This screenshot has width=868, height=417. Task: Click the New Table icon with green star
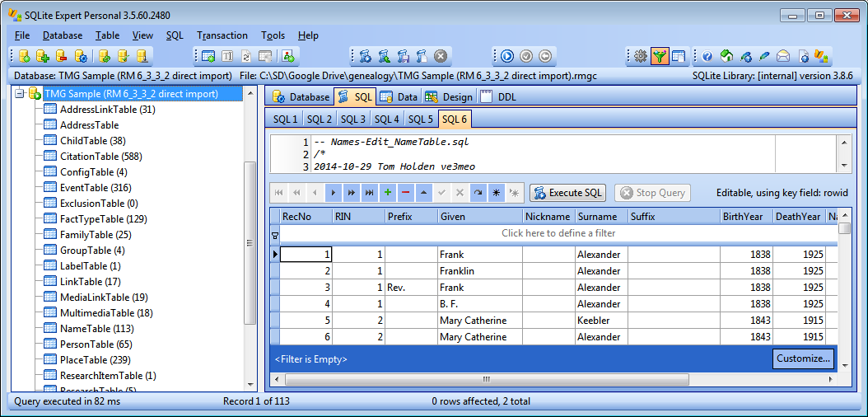tap(208, 56)
